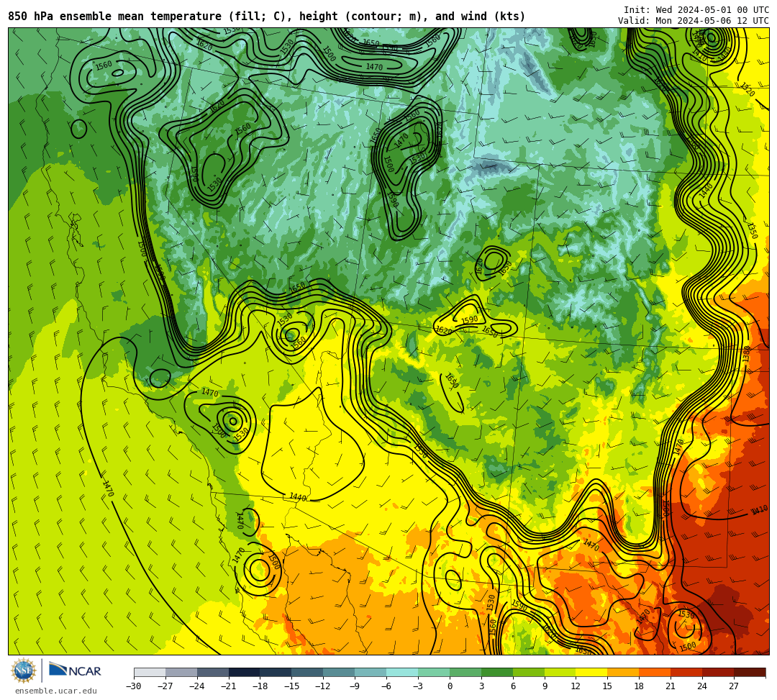Pick the dark green 3 to 6 colorbar swatch
This screenshot has height=700, width=777.
click(497, 672)
